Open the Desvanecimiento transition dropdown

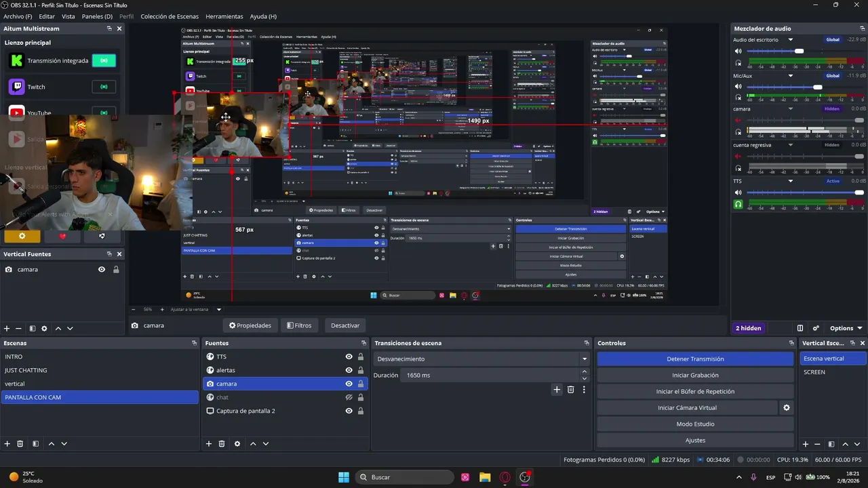pyautogui.click(x=481, y=359)
